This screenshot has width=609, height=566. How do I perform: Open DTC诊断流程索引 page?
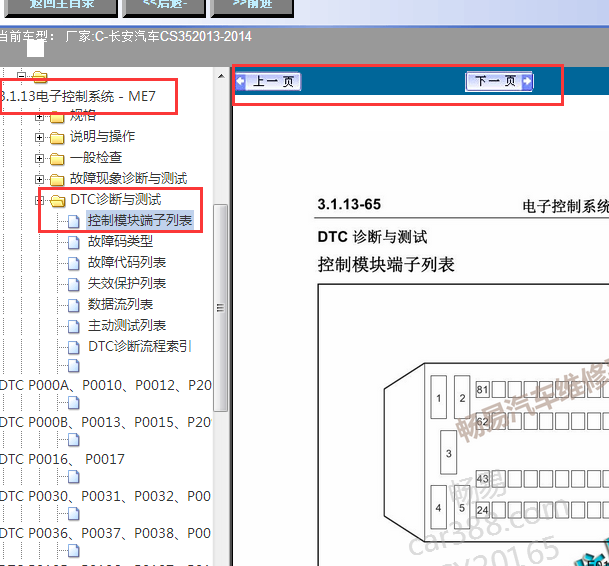140,346
